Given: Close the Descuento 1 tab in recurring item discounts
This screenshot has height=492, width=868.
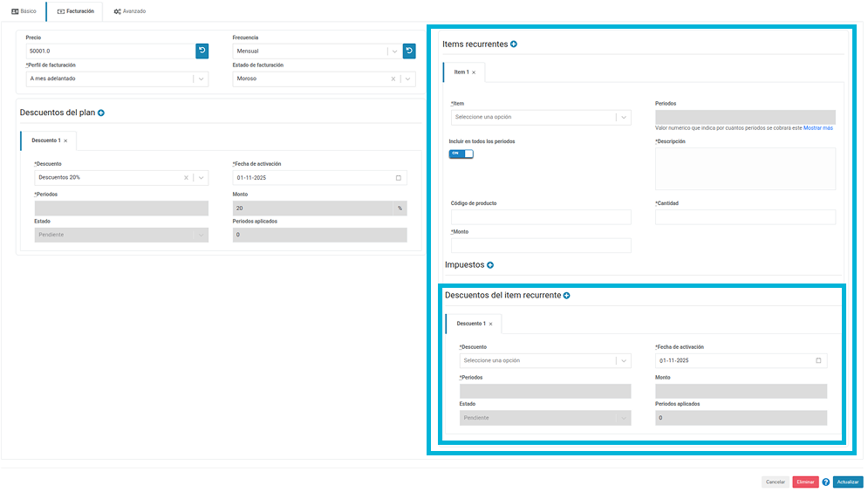Looking at the screenshot, I should pyautogui.click(x=490, y=325).
